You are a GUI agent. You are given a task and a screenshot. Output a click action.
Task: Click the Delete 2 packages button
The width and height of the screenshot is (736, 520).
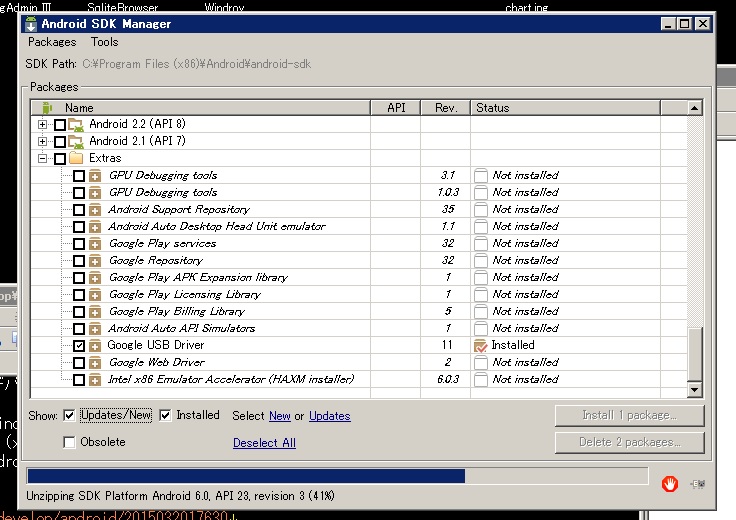[629, 442]
